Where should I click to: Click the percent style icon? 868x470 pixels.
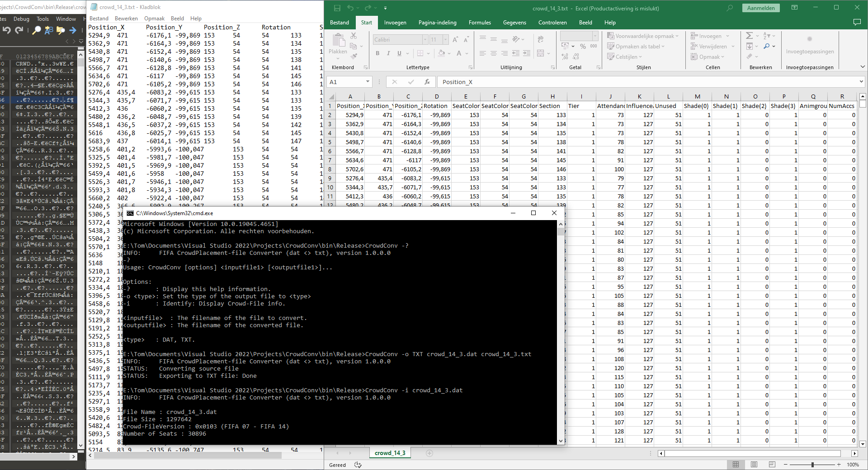[583, 46]
